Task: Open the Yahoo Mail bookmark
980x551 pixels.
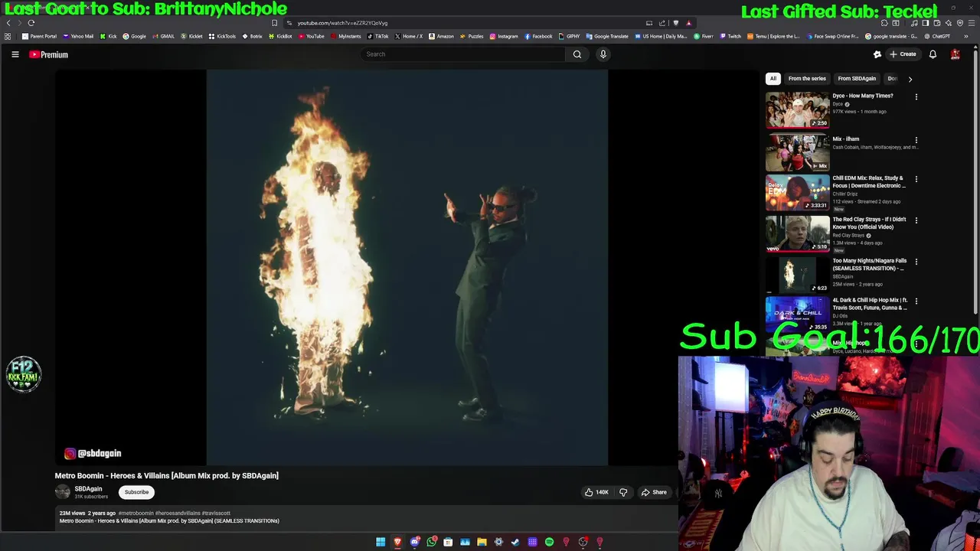Action: (x=78, y=36)
